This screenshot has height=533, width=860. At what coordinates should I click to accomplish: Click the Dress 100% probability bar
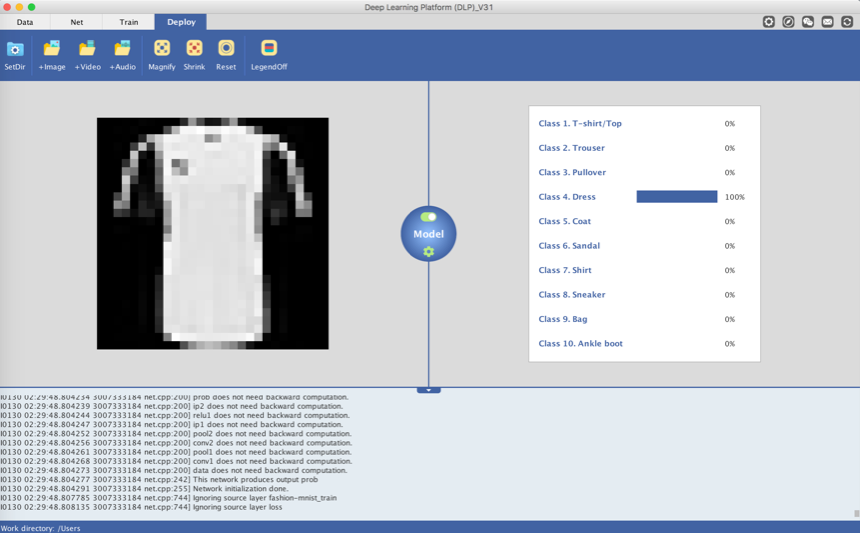tap(676, 197)
